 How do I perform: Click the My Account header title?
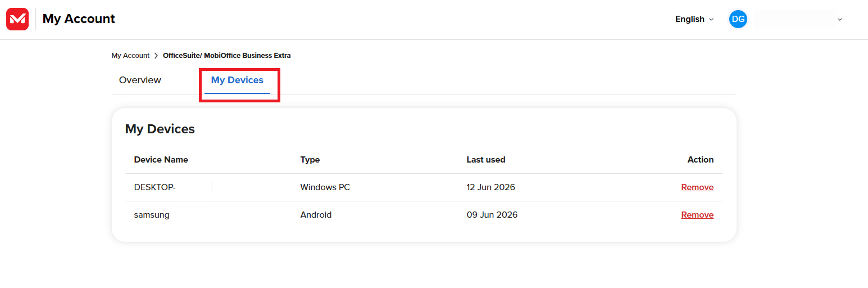(x=79, y=19)
